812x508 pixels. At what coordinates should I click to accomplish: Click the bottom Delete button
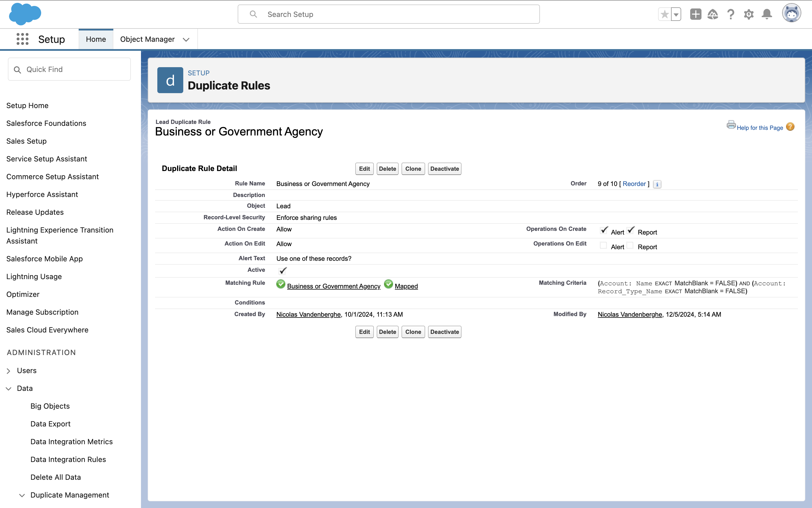coord(388,332)
